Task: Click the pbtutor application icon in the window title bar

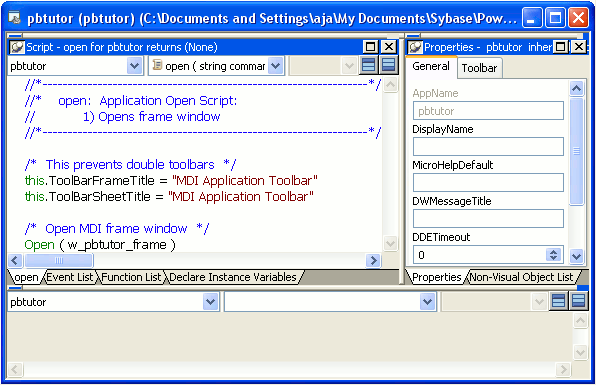Action: tap(14, 17)
